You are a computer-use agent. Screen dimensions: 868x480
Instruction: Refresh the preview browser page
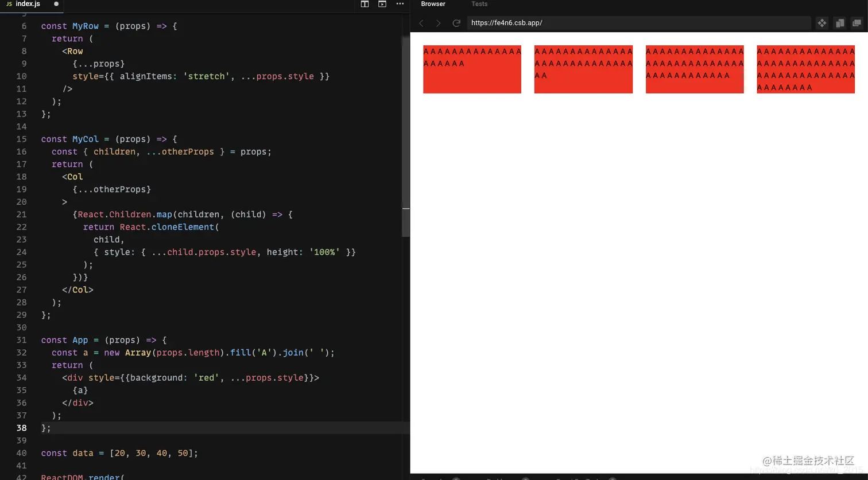[456, 23]
